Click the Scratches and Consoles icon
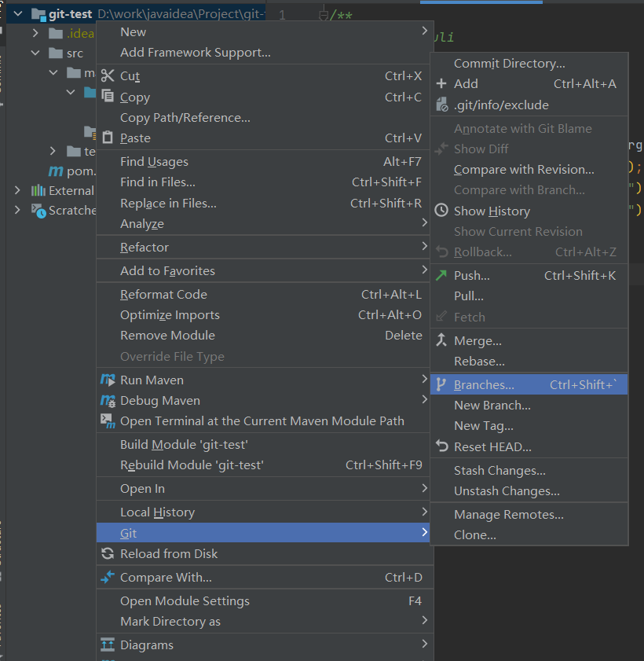This screenshot has height=661, width=644. [x=39, y=210]
